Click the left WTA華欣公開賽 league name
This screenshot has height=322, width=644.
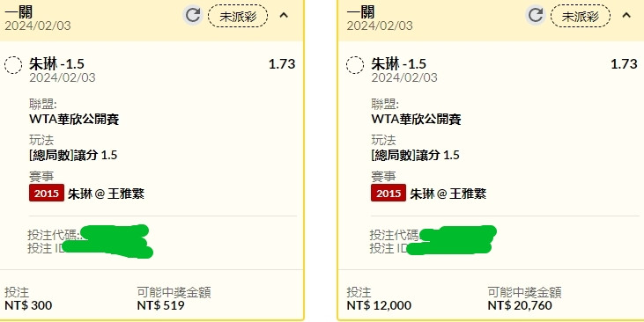pyautogui.click(x=74, y=120)
